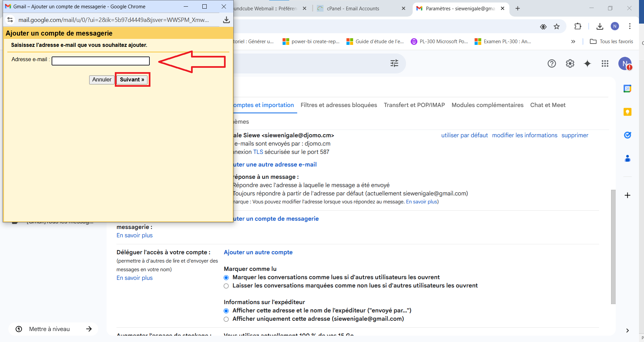
Task: Close the Roundcube Webmail tab
Action: (305, 9)
